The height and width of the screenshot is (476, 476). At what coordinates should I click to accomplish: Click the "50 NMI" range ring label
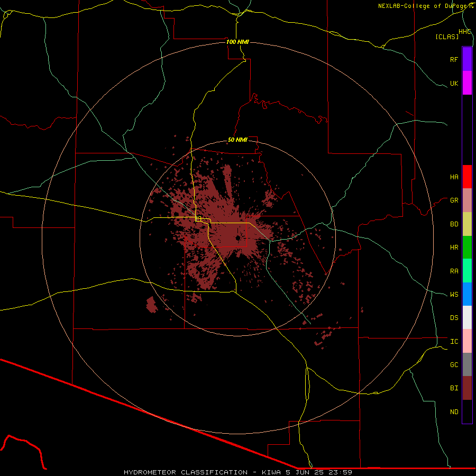(x=237, y=140)
